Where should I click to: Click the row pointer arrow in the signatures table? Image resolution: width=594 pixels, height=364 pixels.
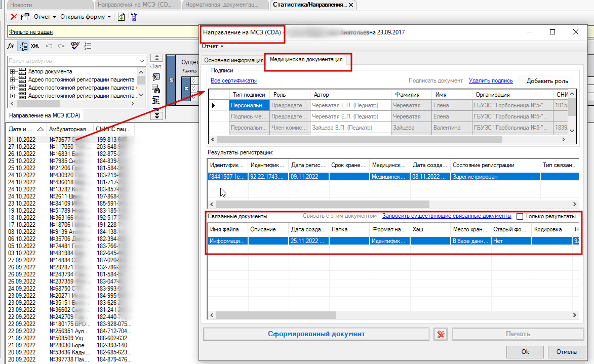[213, 105]
